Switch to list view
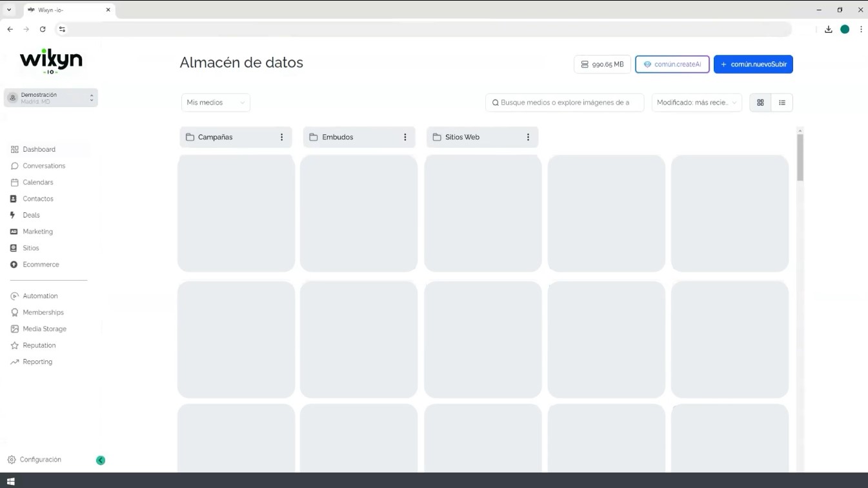This screenshot has height=488, width=868. pyautogui.click(x=782, y=103)
